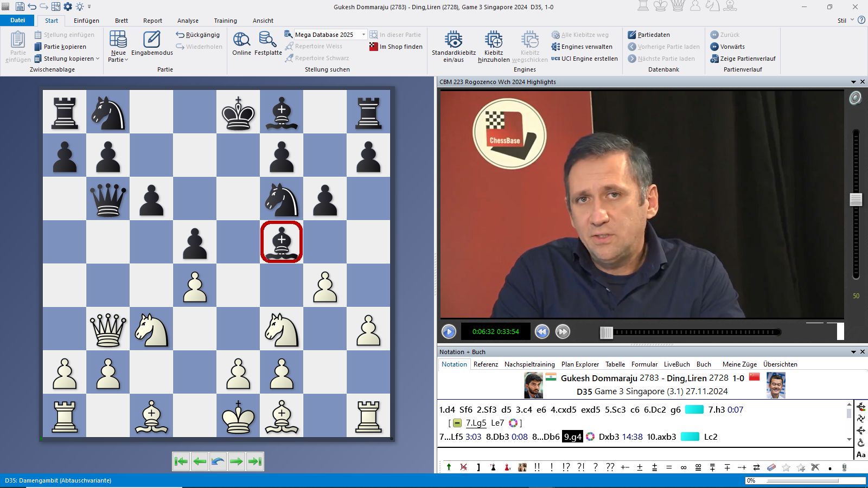Click take back move blue arrow
868x488 pixels.
[x=218, y=461]
